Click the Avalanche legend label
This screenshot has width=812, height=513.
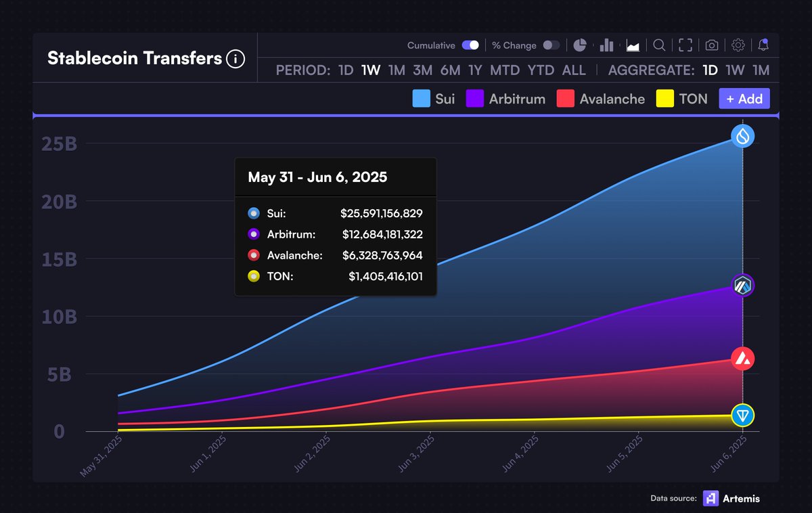point(612,99)
